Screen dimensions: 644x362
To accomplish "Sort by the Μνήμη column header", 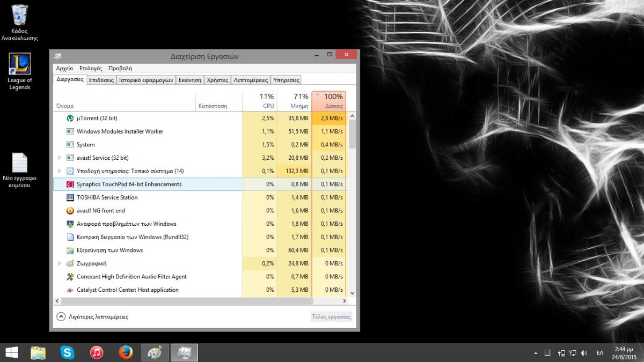I will pos(294,101).
